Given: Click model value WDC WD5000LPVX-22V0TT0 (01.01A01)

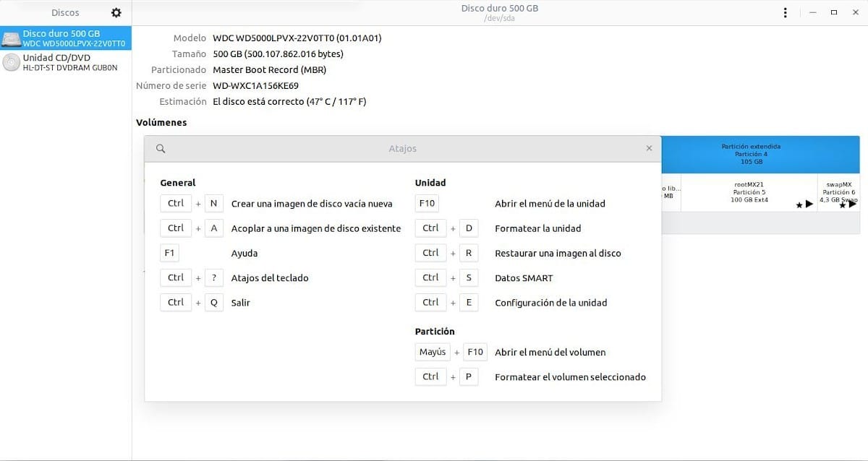Looking at the screenshot, I should pos(297,38).
